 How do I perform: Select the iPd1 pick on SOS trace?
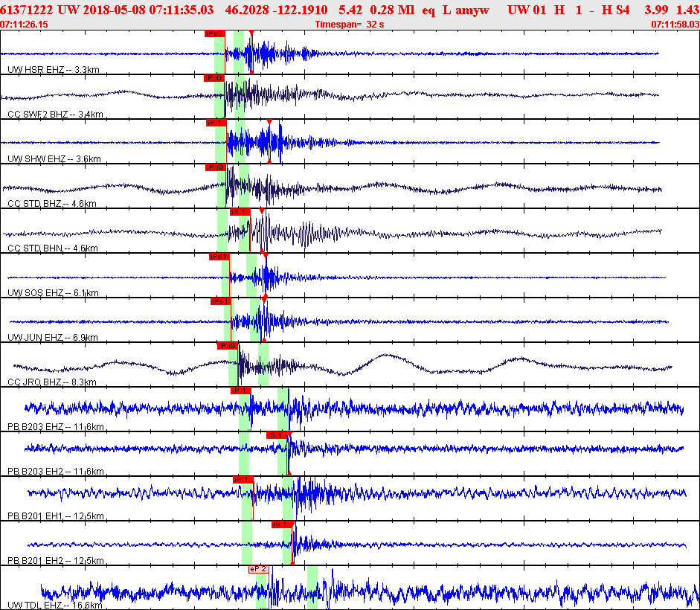point(219,257)
